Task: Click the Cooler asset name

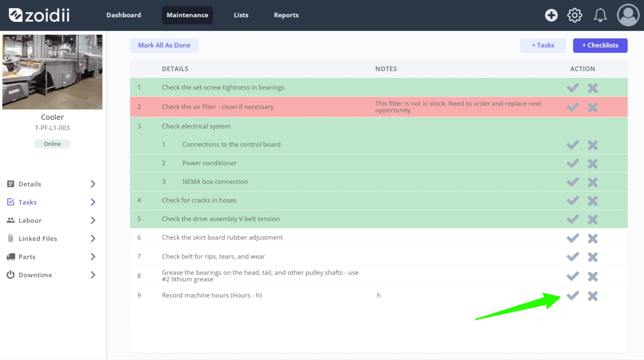Action: [52, 117]
